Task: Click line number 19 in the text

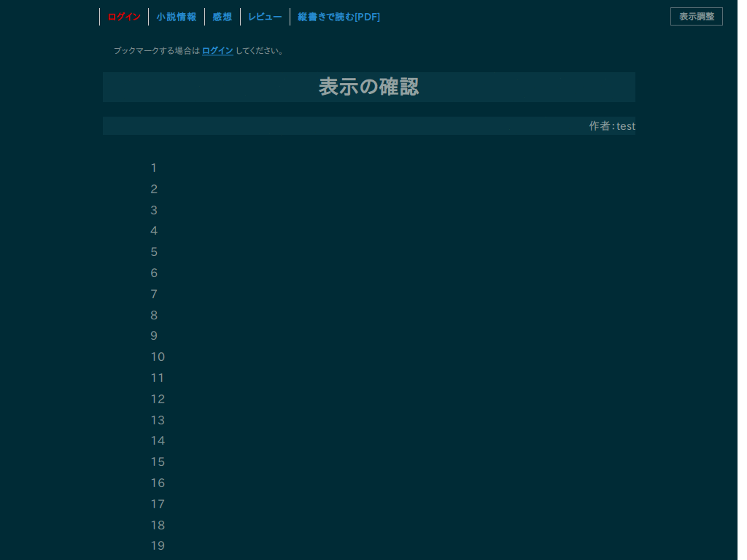Action: click(158, 545)
